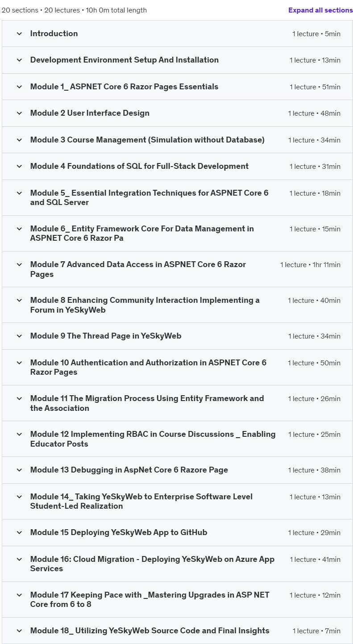This screenshot has height=644, width=353.
Task: Select Module 18_ Utilizing YeSkyWeb Source Code title
Action: 150,631
